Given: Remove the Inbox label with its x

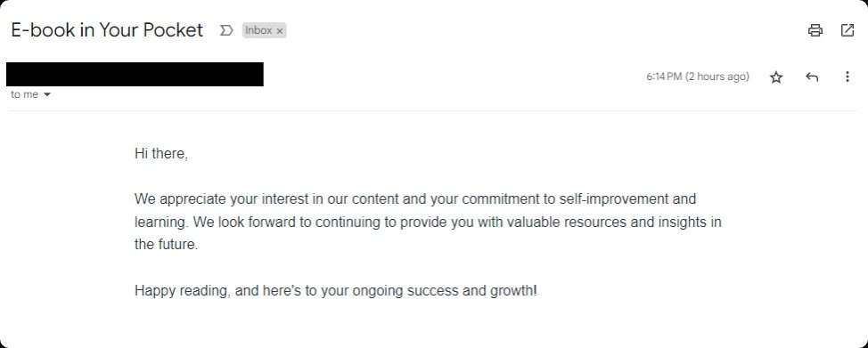Looking at the screenshot, I should 280,31.
